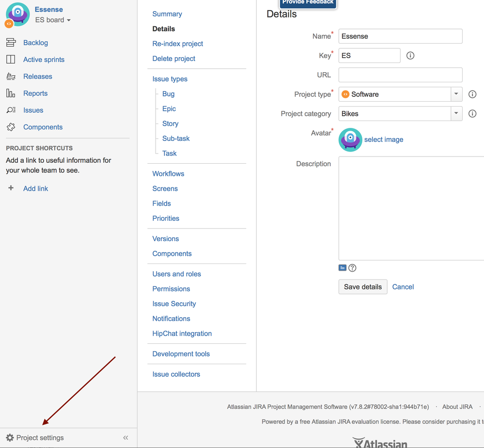This screenshot has height=448, width=484.
Task: Collapse the sidebar with double chevron
Action: 125,437
